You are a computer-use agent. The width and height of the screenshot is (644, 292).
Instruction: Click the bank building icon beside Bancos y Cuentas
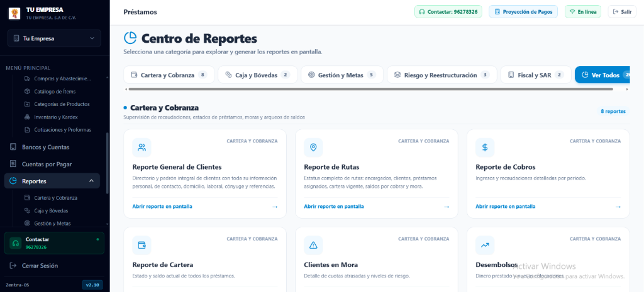pyautogui.click(x=13, y=147)
